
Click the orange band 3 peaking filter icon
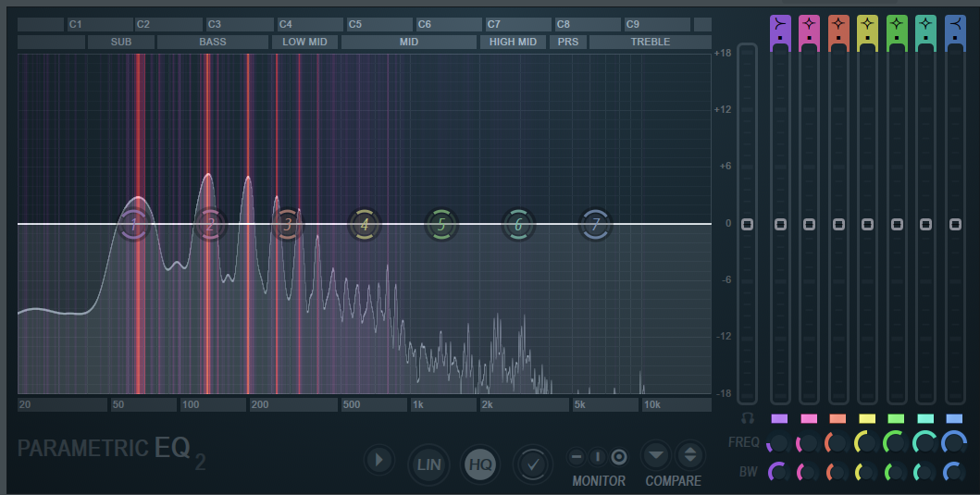(838, 22)
